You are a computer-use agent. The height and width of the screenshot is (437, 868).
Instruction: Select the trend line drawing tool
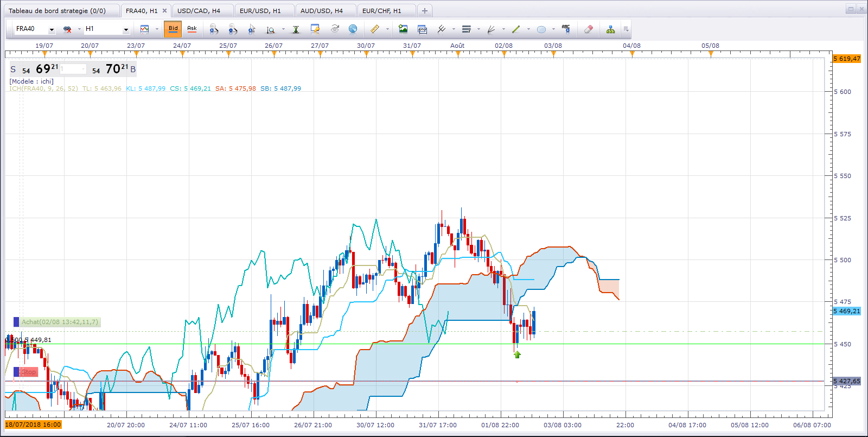[516, 29]
